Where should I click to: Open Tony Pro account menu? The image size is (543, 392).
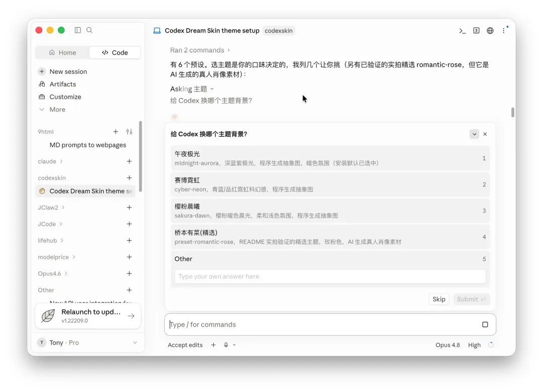click(x=88, y=342)
